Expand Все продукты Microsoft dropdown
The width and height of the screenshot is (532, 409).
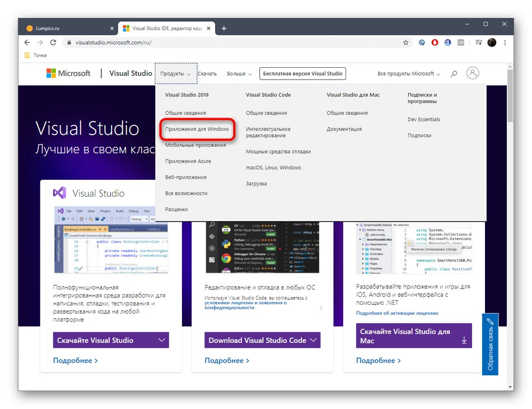coord(408,73)
